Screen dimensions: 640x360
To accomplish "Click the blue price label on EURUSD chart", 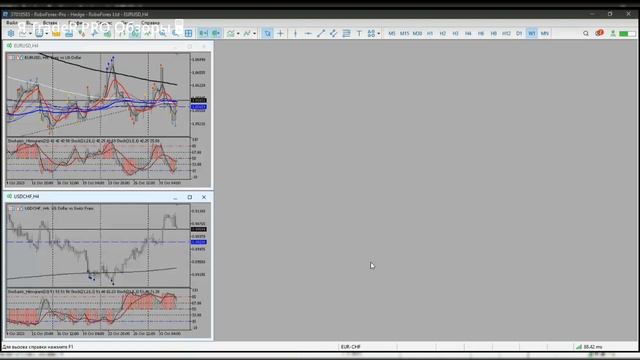I will [199, 107].
